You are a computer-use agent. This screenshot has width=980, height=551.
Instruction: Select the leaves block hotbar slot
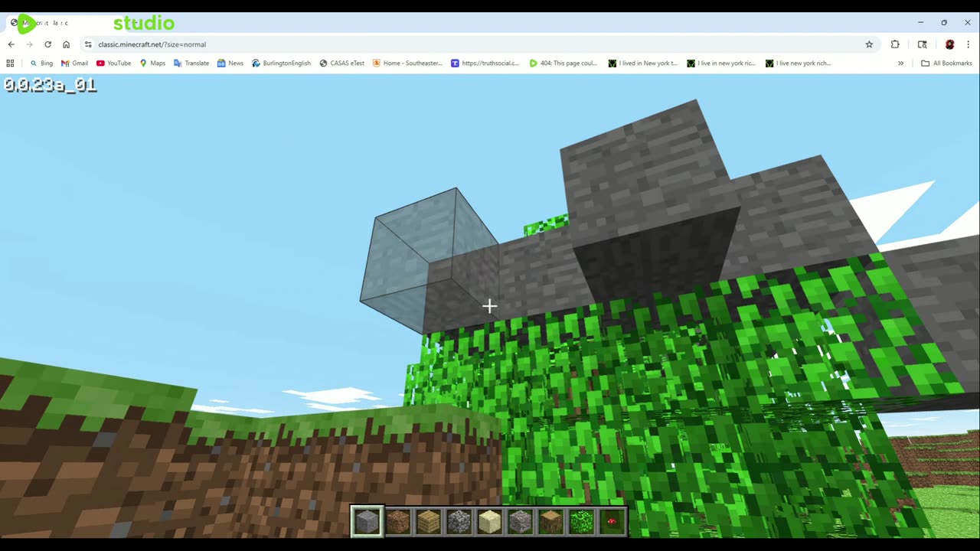coord(582,522)
